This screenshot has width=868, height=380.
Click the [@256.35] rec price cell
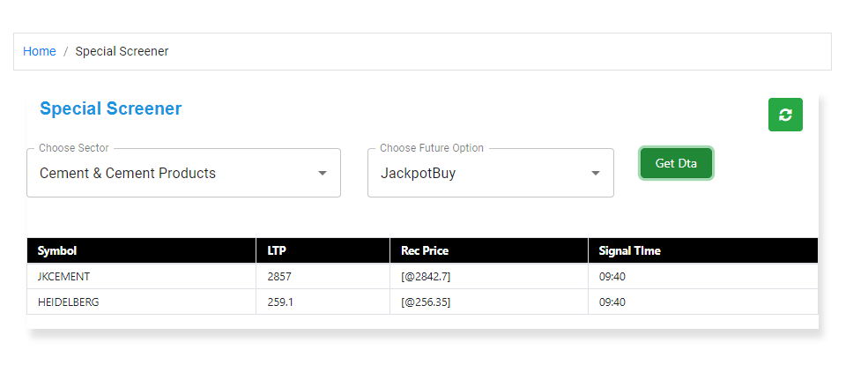pos(489,302)
